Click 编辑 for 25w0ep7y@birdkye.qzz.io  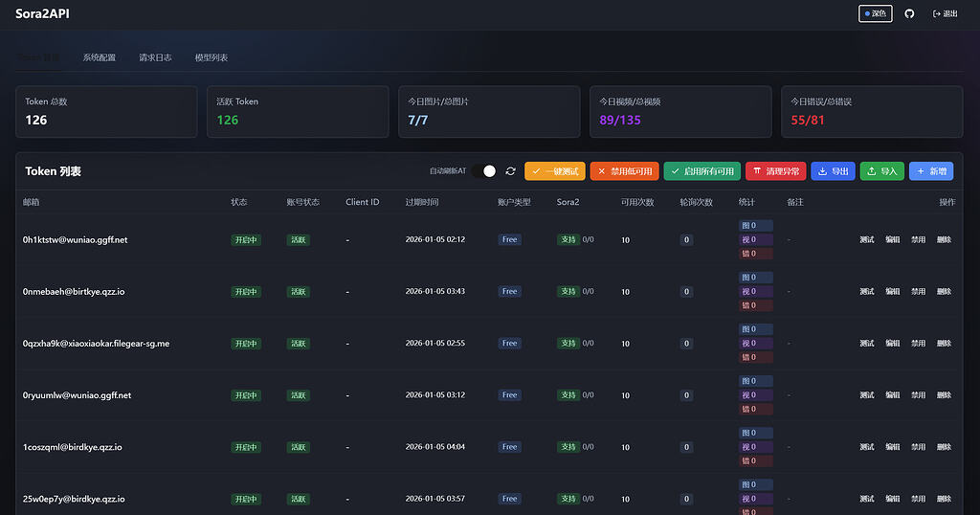click(893, 500)
